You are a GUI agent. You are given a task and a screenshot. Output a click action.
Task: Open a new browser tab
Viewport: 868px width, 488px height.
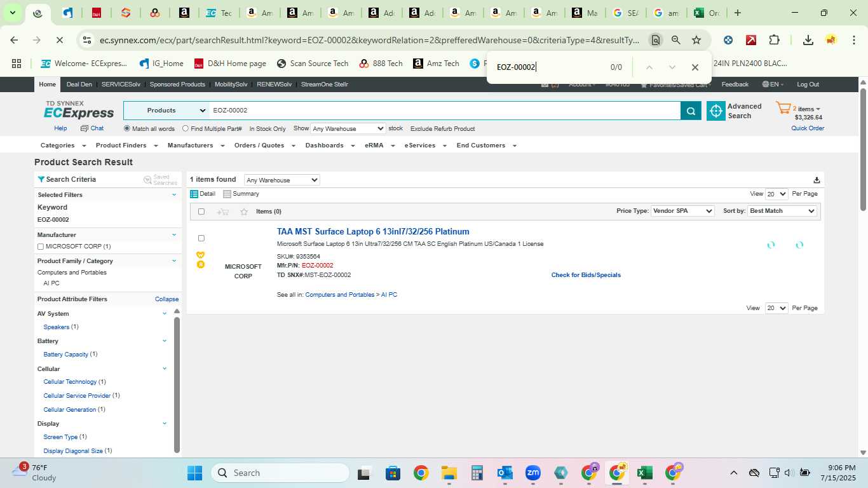click(738, 13)
